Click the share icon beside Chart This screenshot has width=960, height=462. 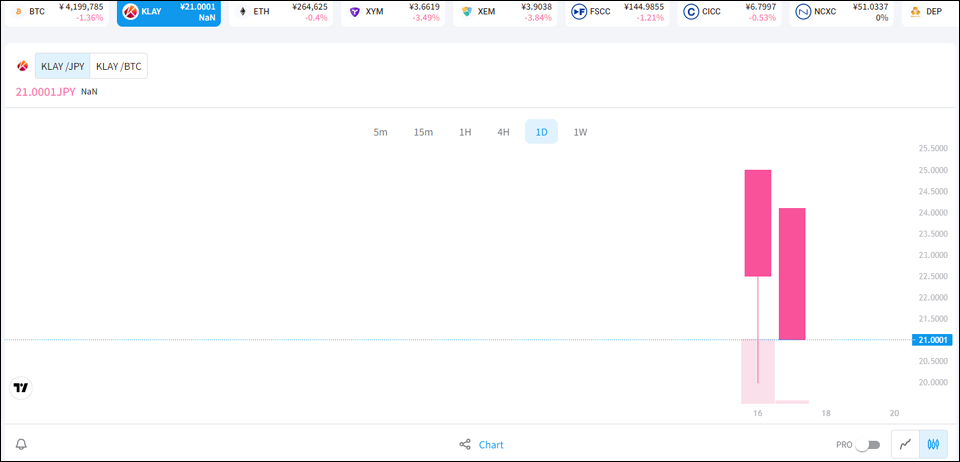tap(465, 445)
